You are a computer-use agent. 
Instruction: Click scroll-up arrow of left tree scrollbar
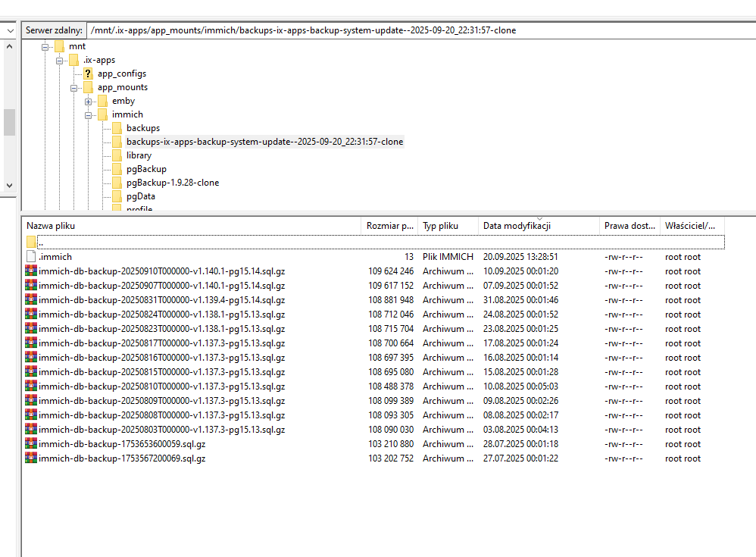point(9,47)
